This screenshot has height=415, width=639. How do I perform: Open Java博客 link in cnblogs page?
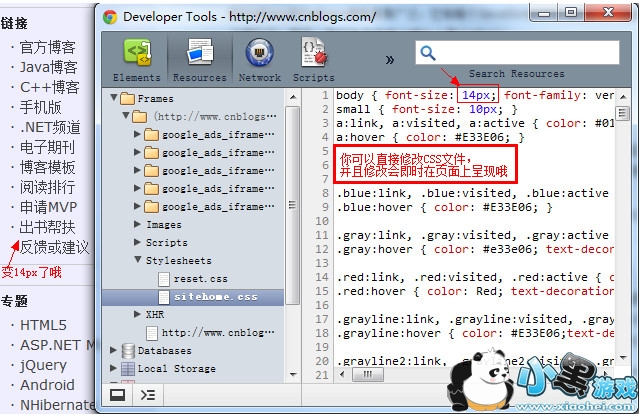tap(48, 67)
